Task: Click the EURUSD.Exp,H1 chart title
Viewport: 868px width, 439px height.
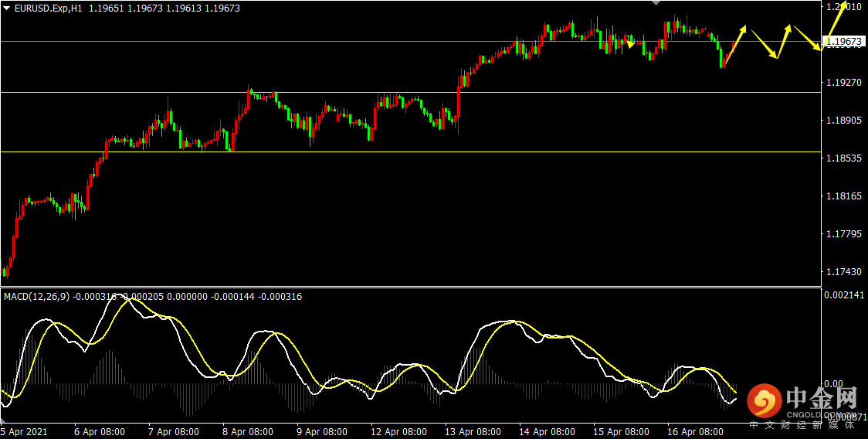Action: click(x=48, y=9)
